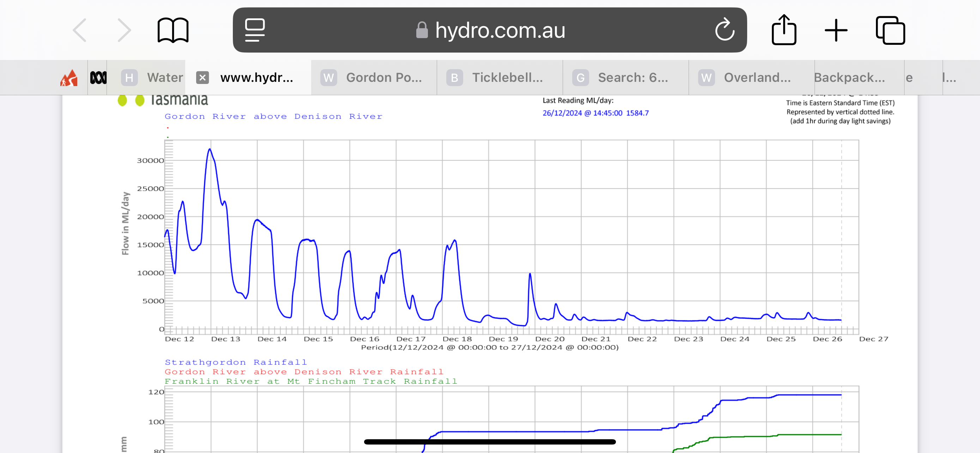Click the 'Dec 26' x-axis label
980x453 pixels.
[828, 339]
